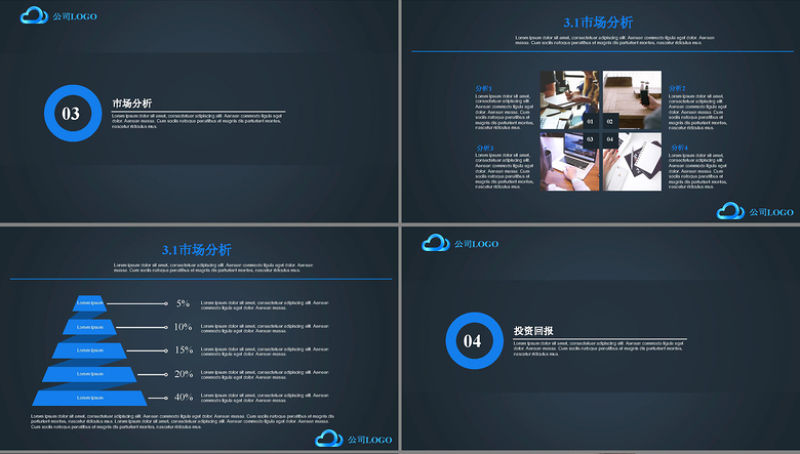800x454 pixels.
Task: Click the bottom-right photo in the image grid
Action: (634, 162)
